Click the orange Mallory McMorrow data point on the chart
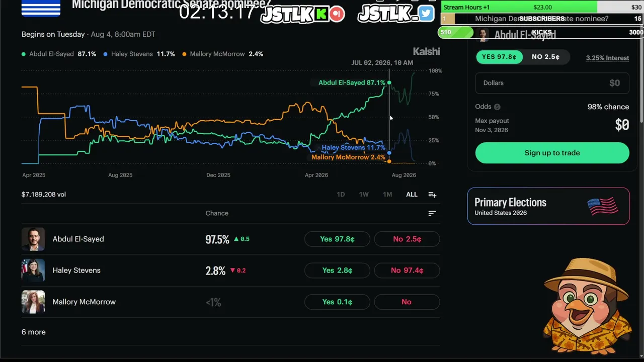Viewport: 644px width, 362px height. point(389,161)
